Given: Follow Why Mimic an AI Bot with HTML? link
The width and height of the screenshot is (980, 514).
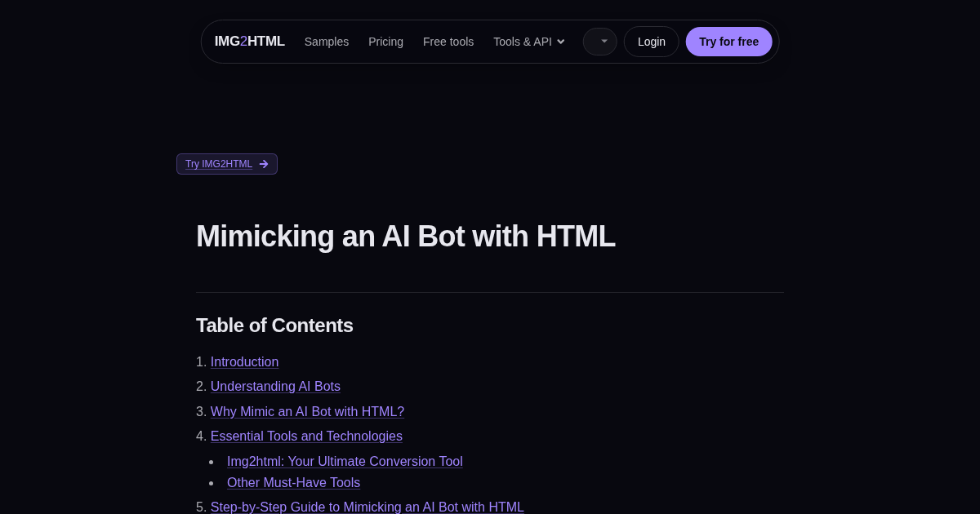Looking at the screenshot, I should pos(307,412).
